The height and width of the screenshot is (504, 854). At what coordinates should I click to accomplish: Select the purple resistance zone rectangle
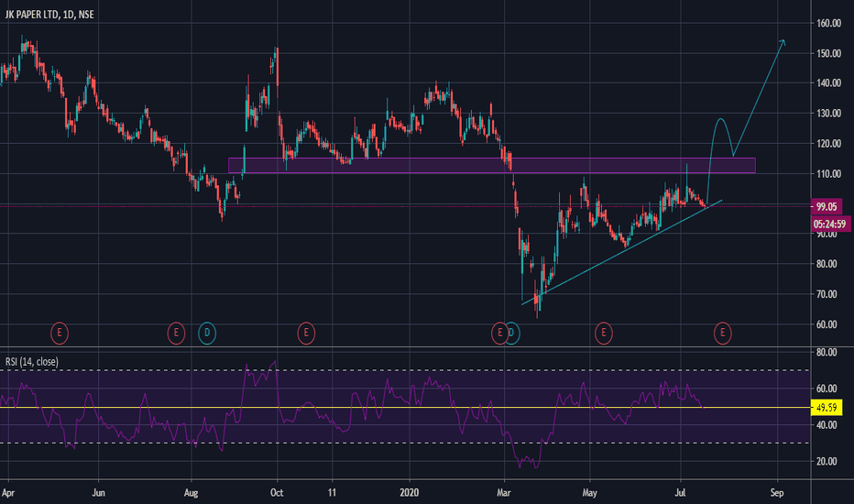tap(491, 166)
